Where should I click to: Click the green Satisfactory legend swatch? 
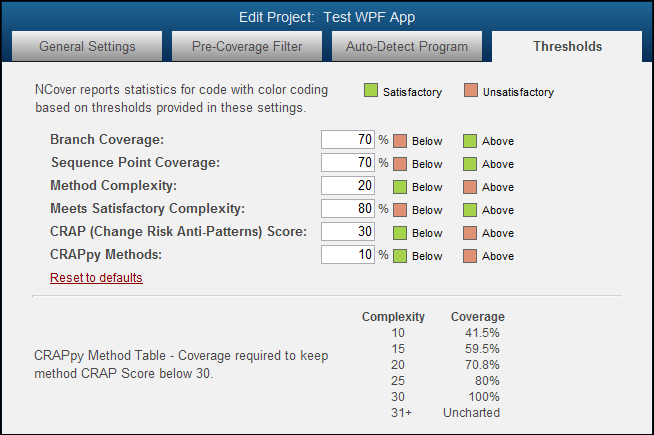click(371, 92)
